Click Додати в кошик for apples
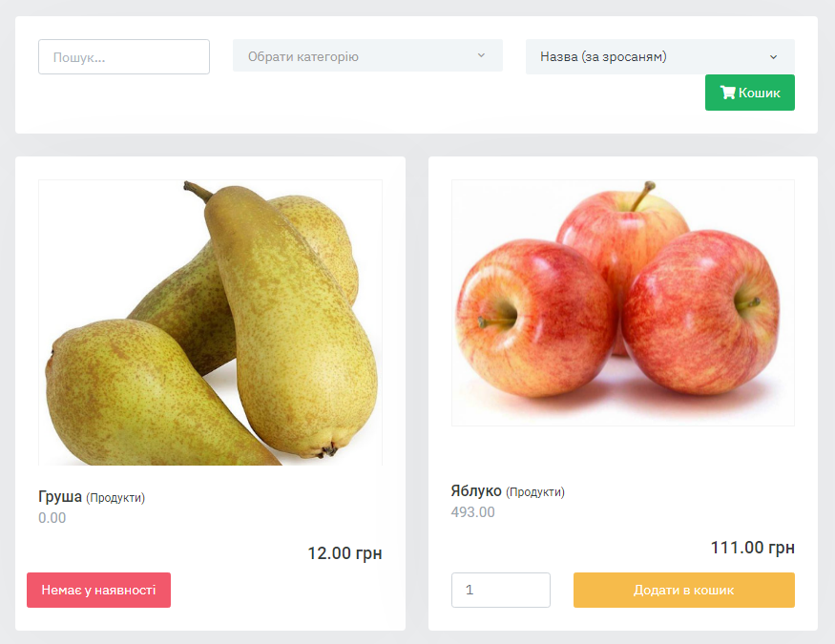835x644 pixels. [684, 590]
